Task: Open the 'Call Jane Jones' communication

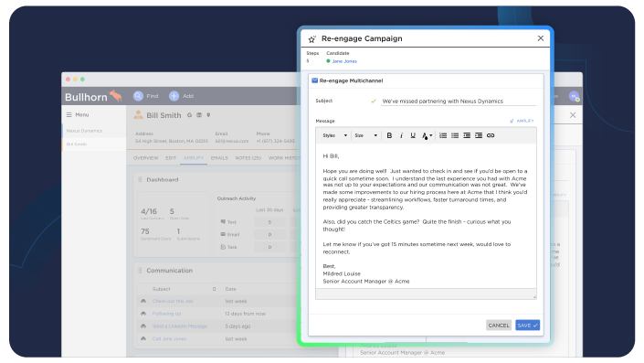Action: (169, 339)
